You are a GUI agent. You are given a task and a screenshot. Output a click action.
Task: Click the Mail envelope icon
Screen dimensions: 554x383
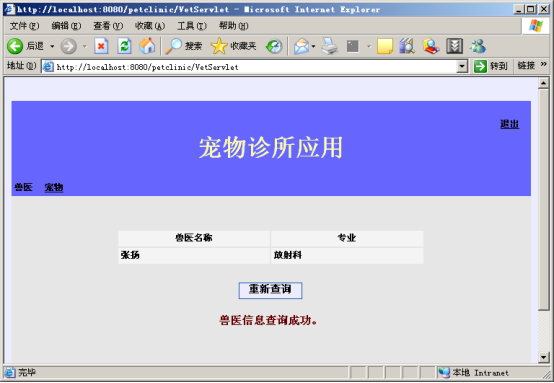(x=301, y=46)
